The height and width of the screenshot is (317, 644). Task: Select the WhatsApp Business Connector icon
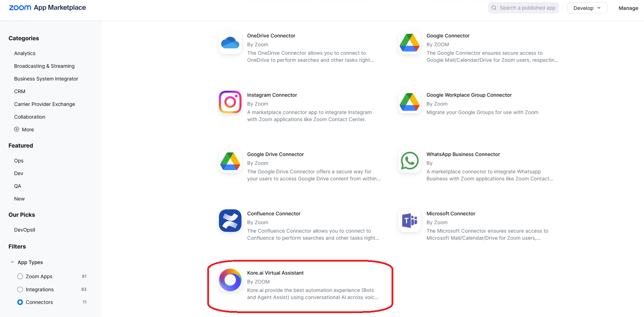pos(410,161)
